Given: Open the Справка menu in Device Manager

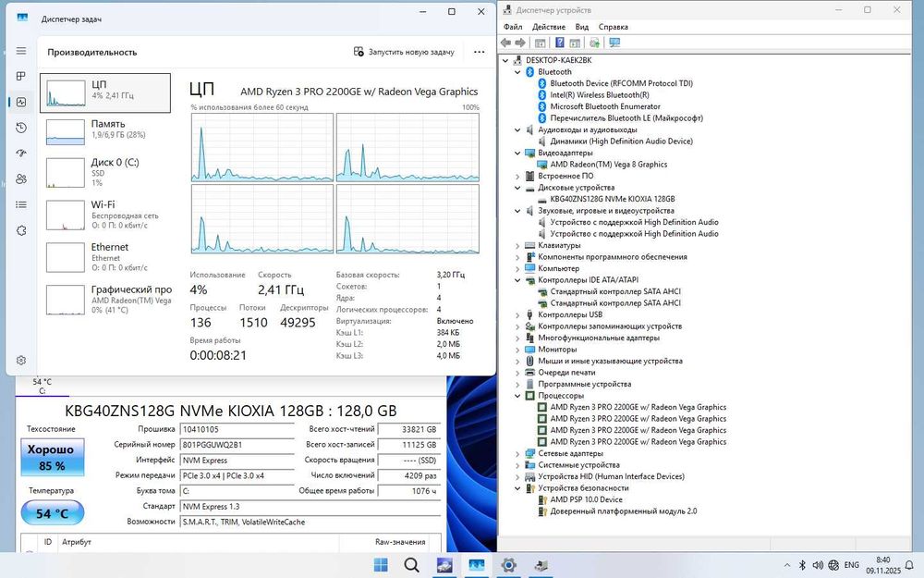Looking at the screenshot, I should [x=613, y=27].
